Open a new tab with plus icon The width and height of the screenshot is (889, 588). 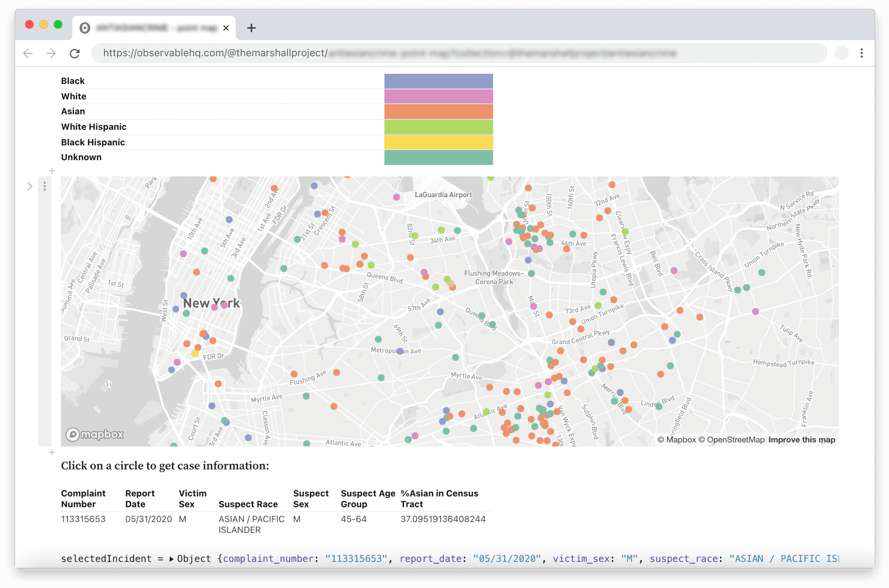tap(251, 28)
